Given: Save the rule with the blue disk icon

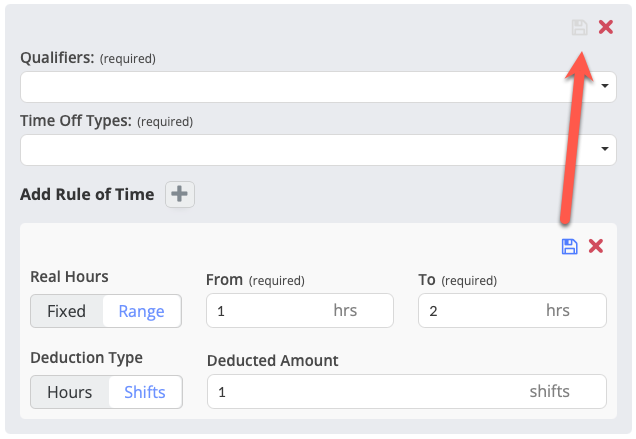Looking at the screenshot, I should (x=570, y=246).
